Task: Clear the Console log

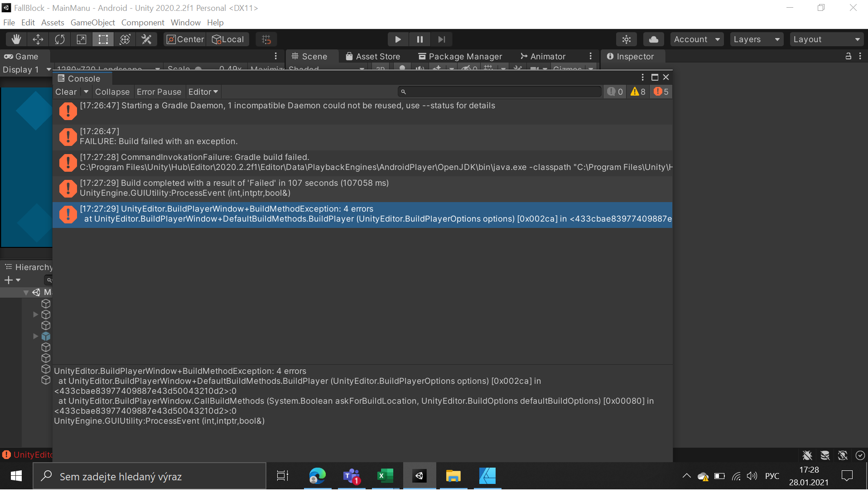Action: [x=66, y=92]
